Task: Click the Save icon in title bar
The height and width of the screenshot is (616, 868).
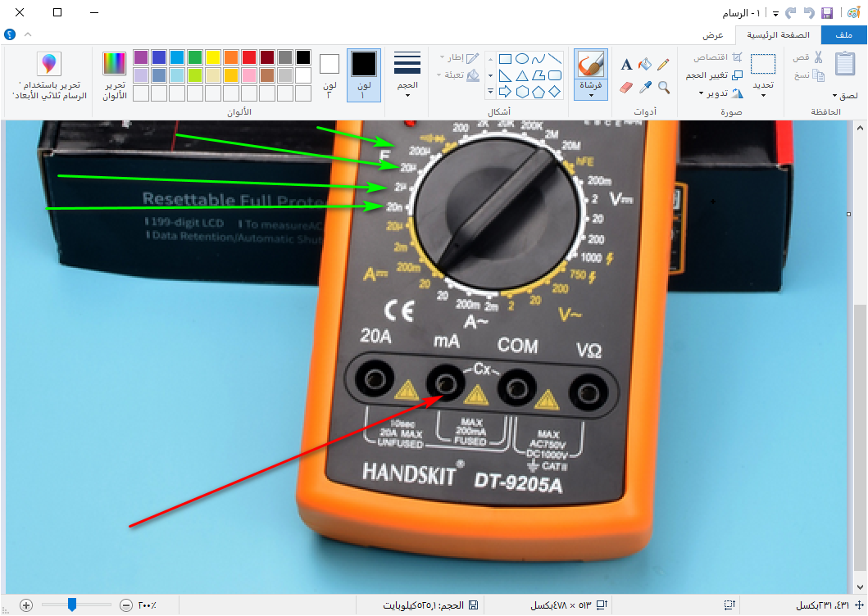Action: tap(827, 13)
